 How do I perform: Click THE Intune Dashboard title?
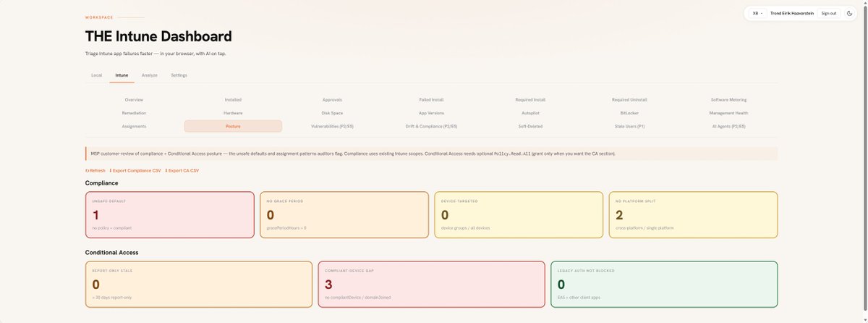coord(158,36)
